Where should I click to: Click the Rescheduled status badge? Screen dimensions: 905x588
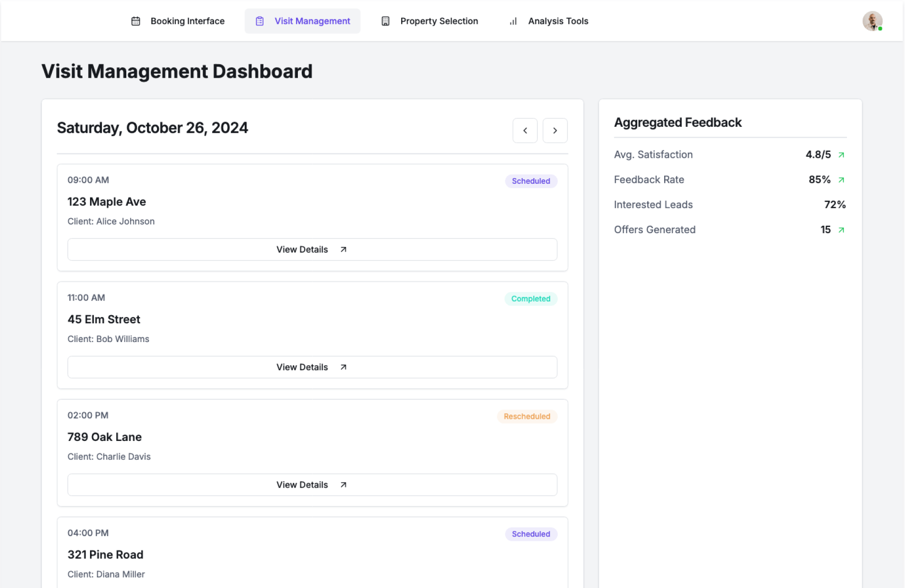click(527, 416)
